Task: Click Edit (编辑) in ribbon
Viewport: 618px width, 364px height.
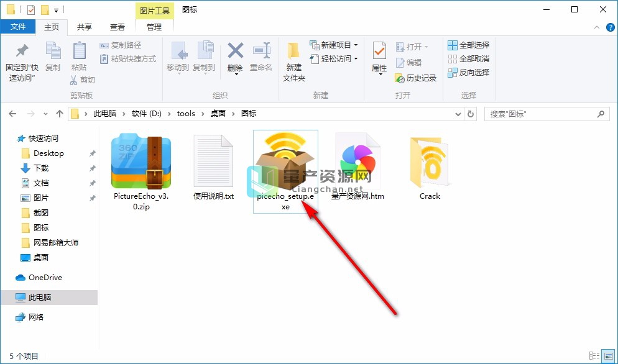Action: 408,63
